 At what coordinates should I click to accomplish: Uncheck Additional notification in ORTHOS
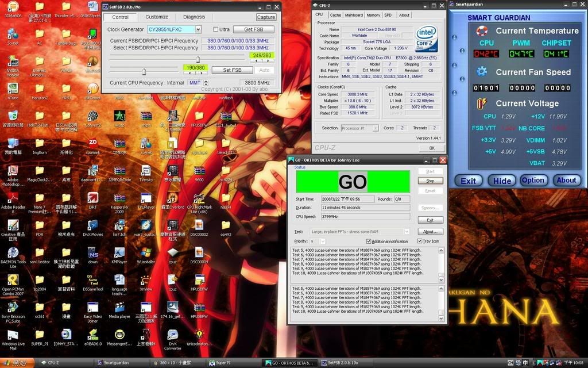coord(369,241)
